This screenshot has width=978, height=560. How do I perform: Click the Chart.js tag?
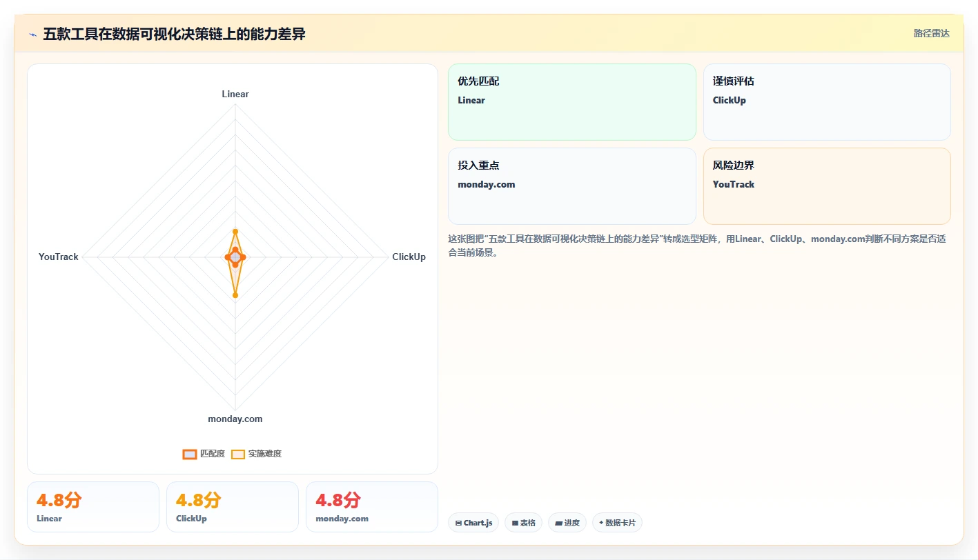(x=473, y=523)
